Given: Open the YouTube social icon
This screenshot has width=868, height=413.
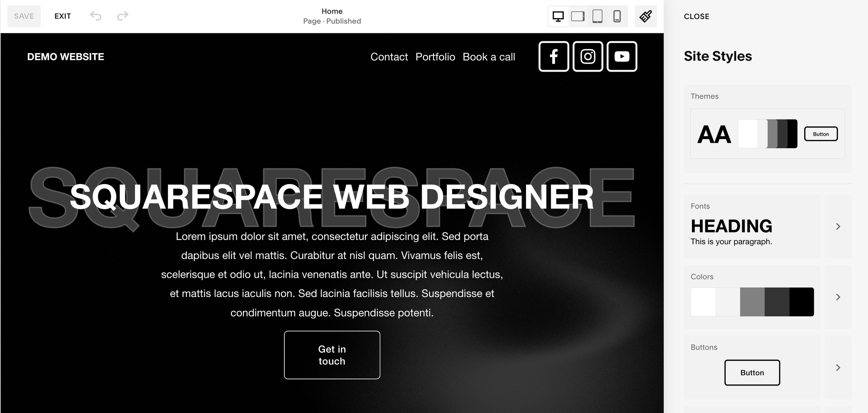Looking at the screenshot, I should [x=622, y=56].
